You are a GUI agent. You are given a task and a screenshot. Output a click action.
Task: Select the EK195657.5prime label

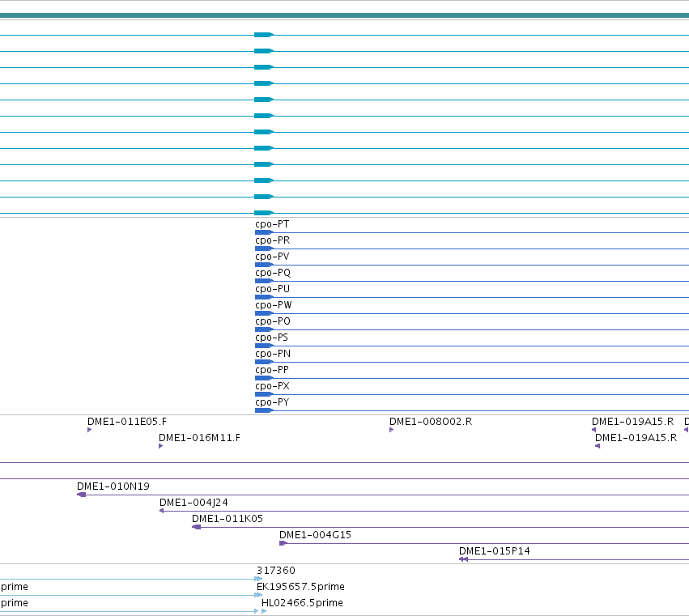click(300, 587)
